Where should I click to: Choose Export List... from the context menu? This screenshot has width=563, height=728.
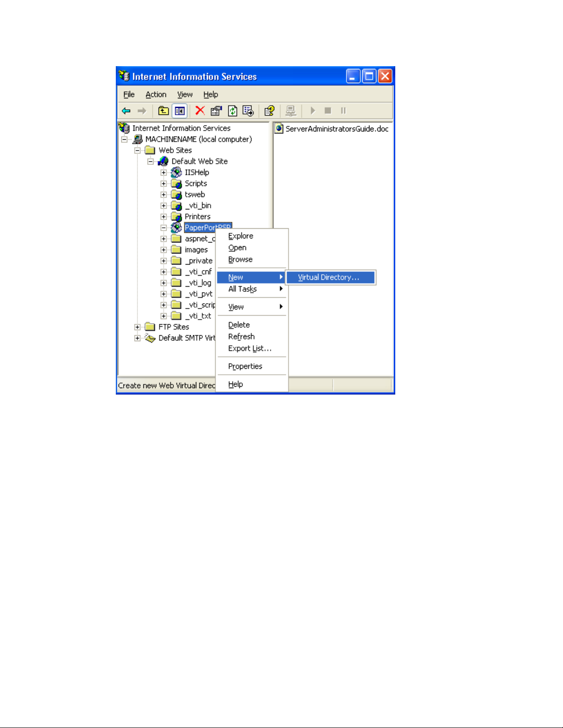pyautogui.click(x=252, y=349)
